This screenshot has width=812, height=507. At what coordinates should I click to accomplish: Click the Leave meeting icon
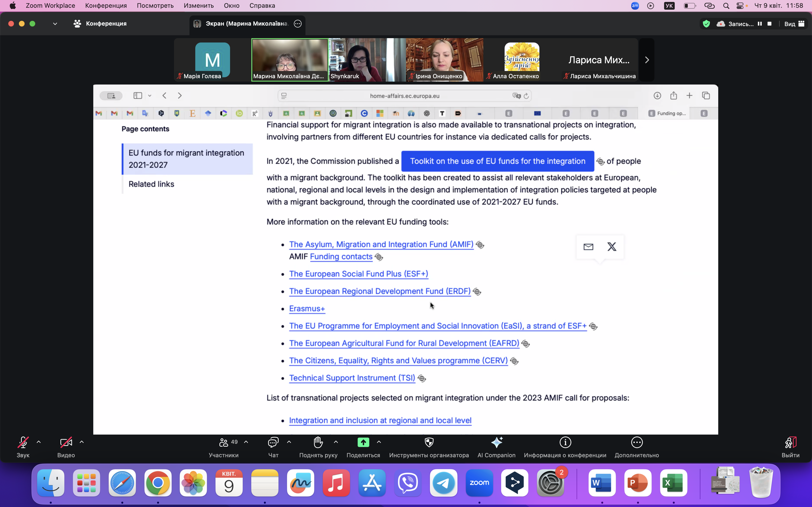click(790, 443)
